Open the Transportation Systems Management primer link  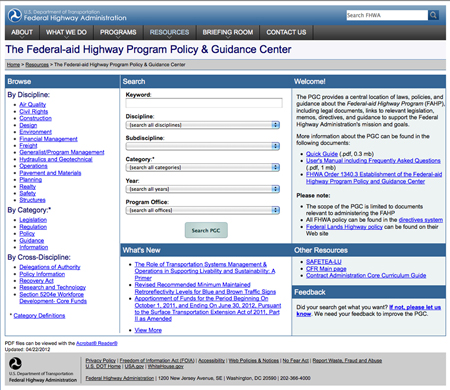click(205, 271)
